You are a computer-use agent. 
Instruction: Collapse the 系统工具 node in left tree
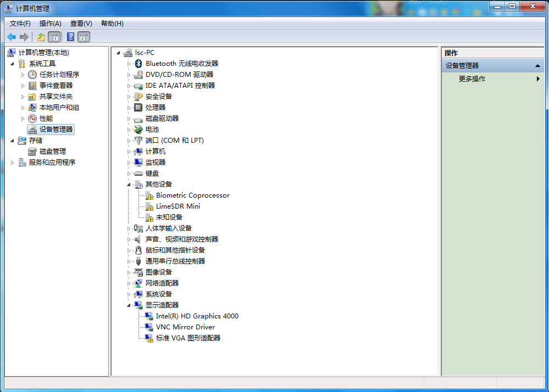click(12, 64)
